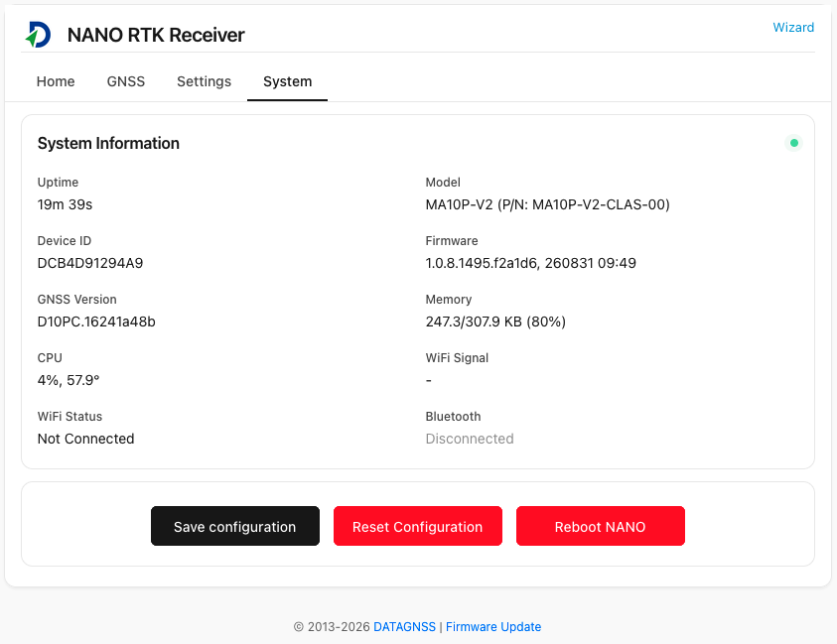The width and height of the screenshot is (837, 644).
Task: Click the Firmware label
Action: pyautogui.click(x=452, y=241)
